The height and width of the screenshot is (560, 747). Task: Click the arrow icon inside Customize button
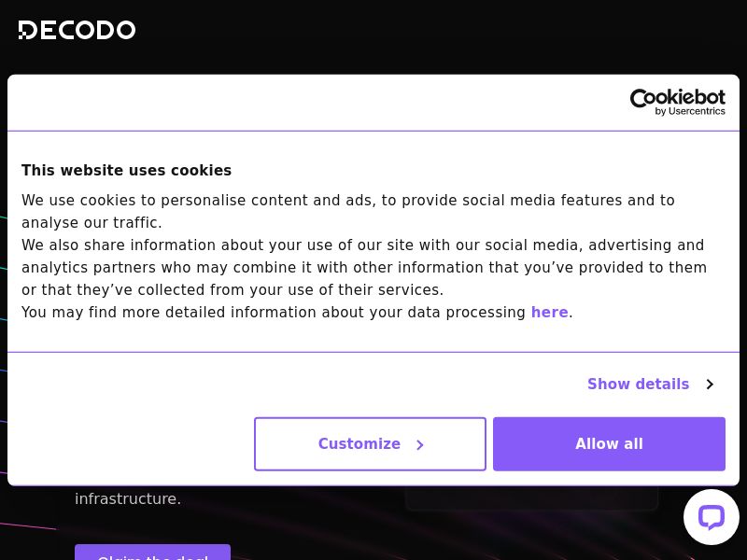click(x=420, y=445)
